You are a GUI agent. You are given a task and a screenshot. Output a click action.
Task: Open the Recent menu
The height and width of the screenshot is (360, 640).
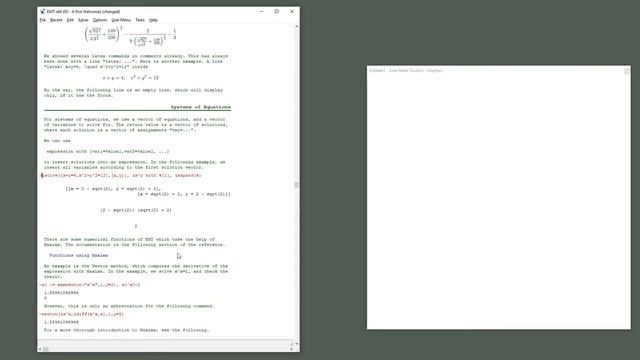[x=56, y=20]
